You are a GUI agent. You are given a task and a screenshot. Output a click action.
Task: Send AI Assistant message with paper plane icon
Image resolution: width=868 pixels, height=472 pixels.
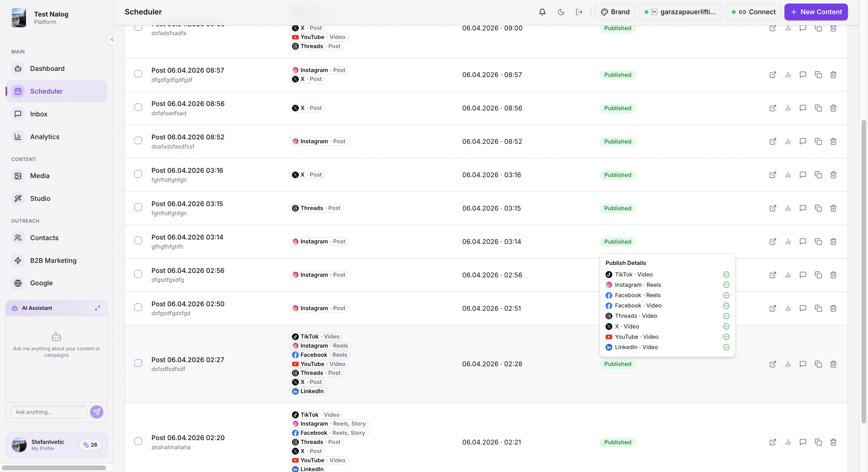click(x=97, y=412)
